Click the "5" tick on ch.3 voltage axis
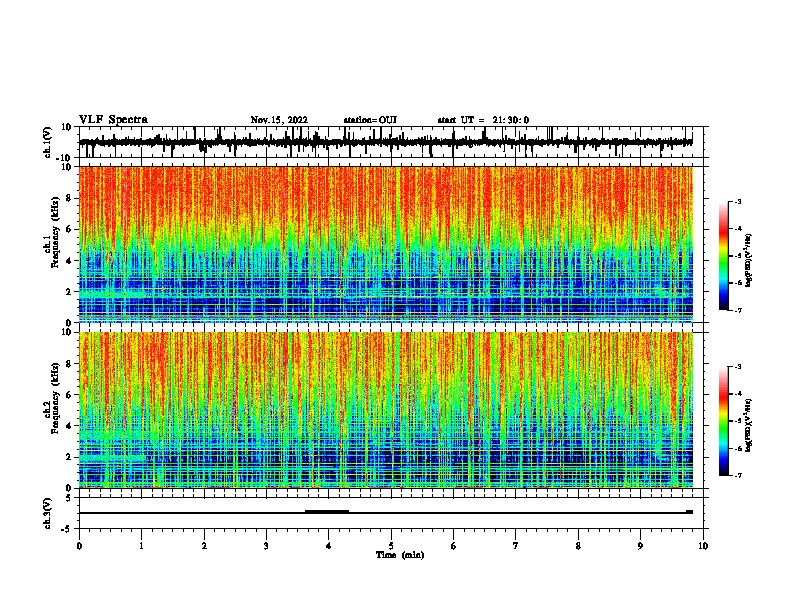Viewport: 792px width, 612px height. 69,498
